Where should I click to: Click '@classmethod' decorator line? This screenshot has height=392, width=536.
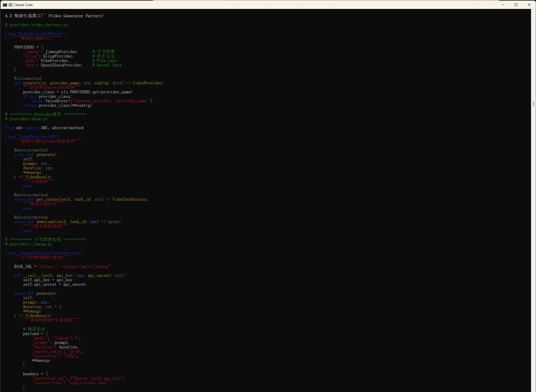click(x=28, y=79)
